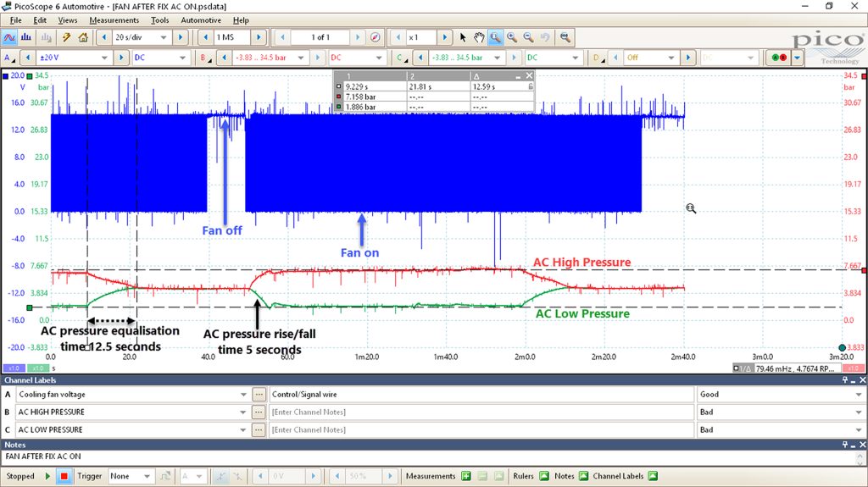The width and height of the screenshot is (868, 487).
Task: Decrease sample count 1 MS left arrow
Action: 206,37
